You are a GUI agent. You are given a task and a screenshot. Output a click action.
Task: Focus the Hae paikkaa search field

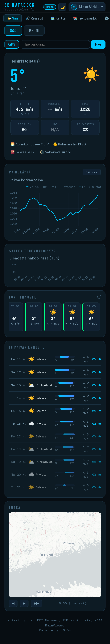[x=55, y=45]
